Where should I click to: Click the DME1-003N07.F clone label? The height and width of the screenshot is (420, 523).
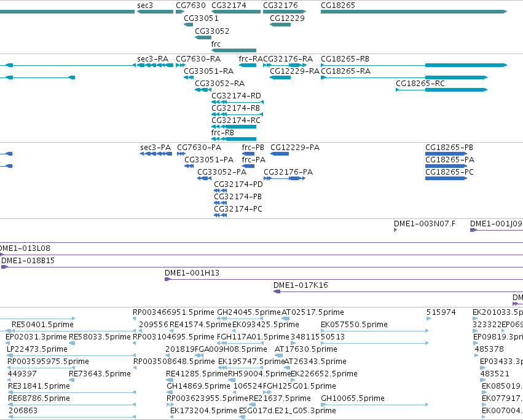click(425, 224)
